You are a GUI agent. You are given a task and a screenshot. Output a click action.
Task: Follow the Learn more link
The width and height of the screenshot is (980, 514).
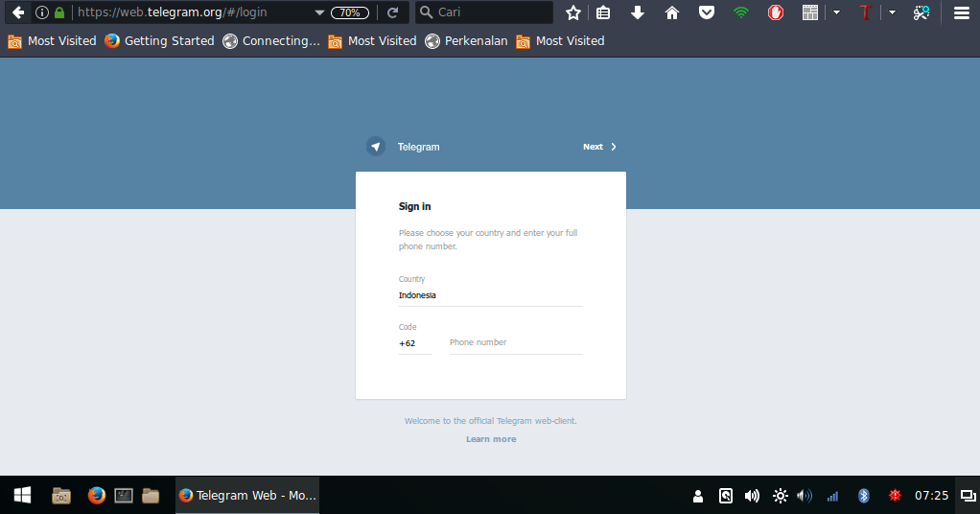pyautogui.click(x=491, y=439)
